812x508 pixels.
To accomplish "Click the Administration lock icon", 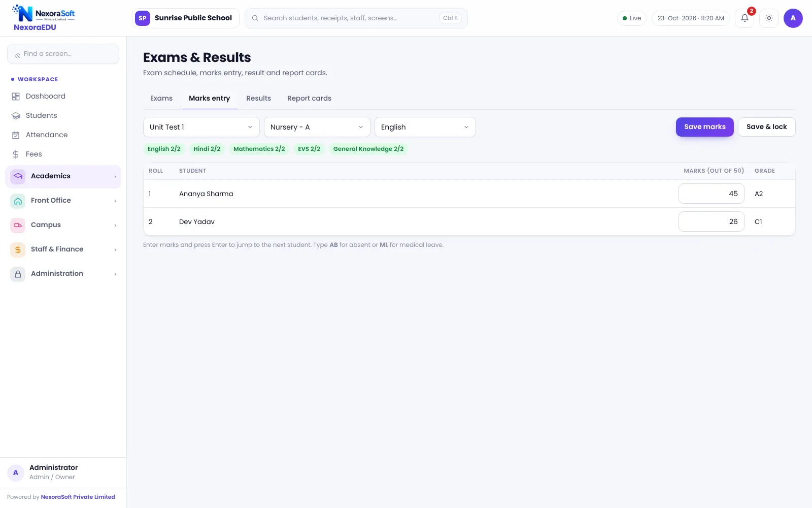I will [x=18, y=274].
